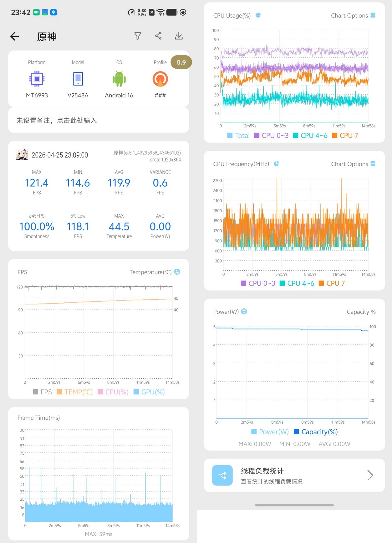Viewport: 392px width, 543px height.
Task: Open the filter funnel icon
Action: (x=138, y=36)
